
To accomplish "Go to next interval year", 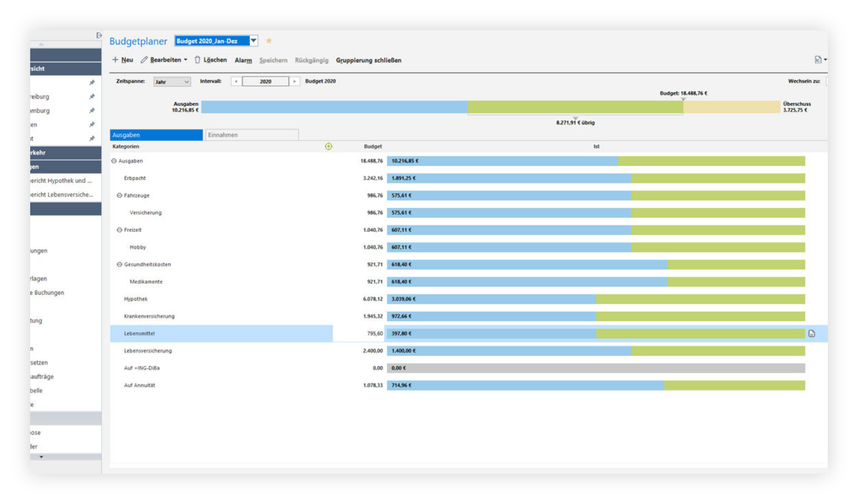I will coord(294,81).
